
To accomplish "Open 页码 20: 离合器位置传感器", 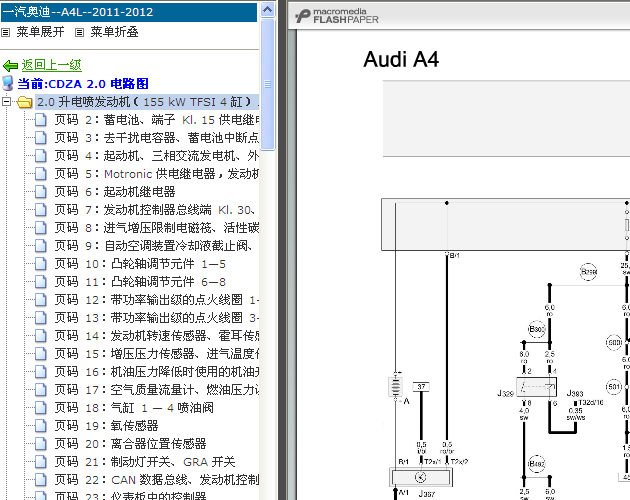I will [x=131, y=444].
